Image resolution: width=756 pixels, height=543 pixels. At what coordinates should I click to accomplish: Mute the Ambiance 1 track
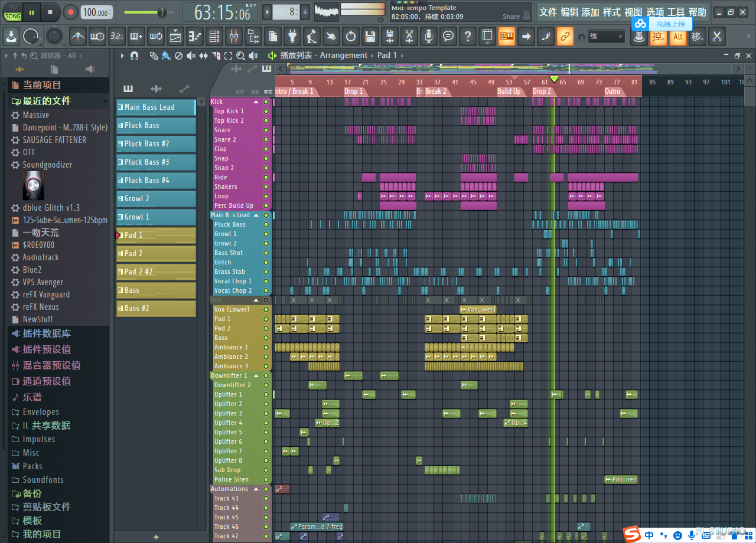click(266, 347)
